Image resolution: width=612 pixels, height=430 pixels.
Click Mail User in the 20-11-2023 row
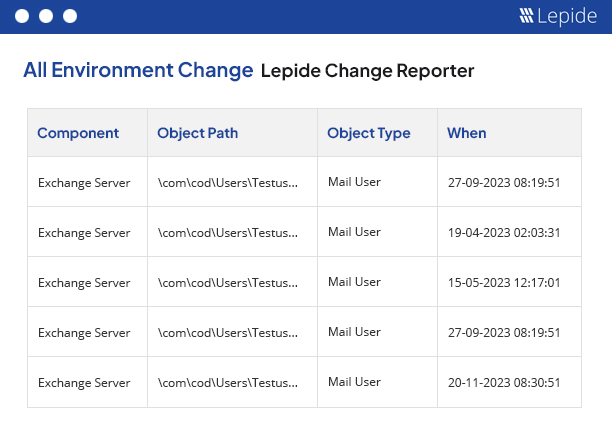(x=354, y=382)
